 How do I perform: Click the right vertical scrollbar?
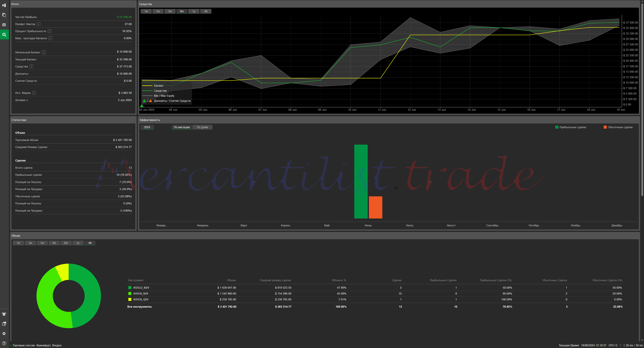point(642,100)
